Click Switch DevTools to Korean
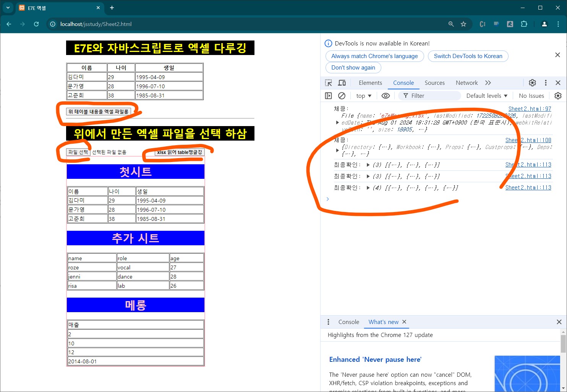 coord(468,56)
